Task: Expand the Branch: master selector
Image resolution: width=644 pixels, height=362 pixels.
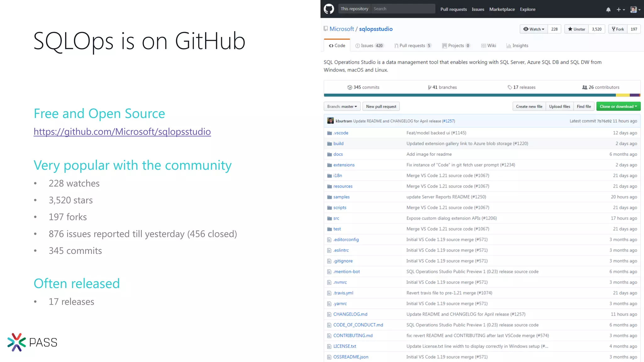Action: (342, 107)
